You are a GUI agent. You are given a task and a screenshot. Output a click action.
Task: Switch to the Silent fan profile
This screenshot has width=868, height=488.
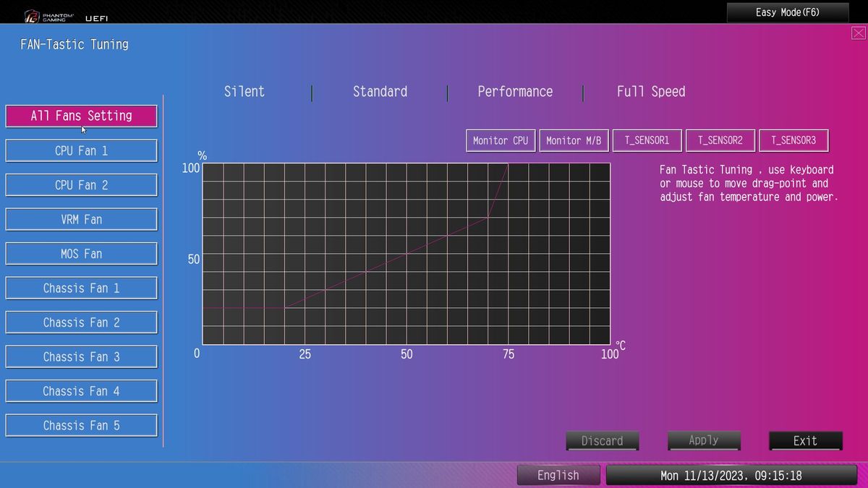coord(244,92)
